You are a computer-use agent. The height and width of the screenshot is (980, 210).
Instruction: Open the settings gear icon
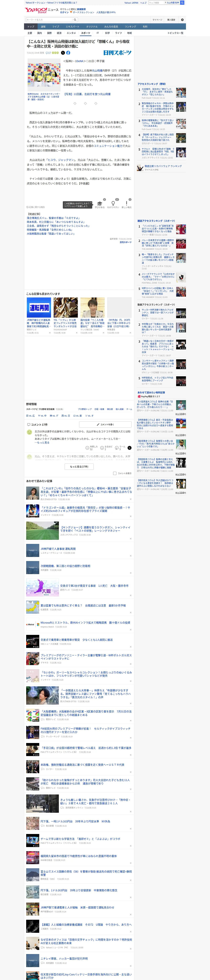182,20
